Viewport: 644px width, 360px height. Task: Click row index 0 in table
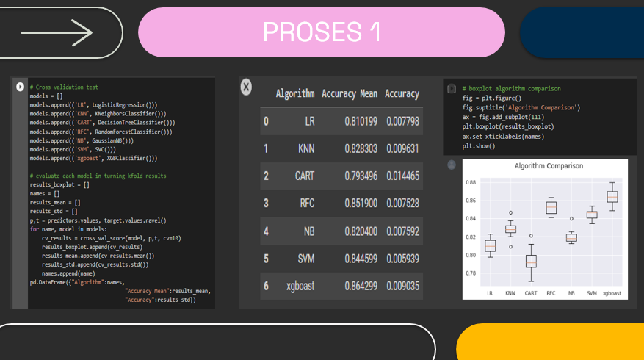coord(266,121)
